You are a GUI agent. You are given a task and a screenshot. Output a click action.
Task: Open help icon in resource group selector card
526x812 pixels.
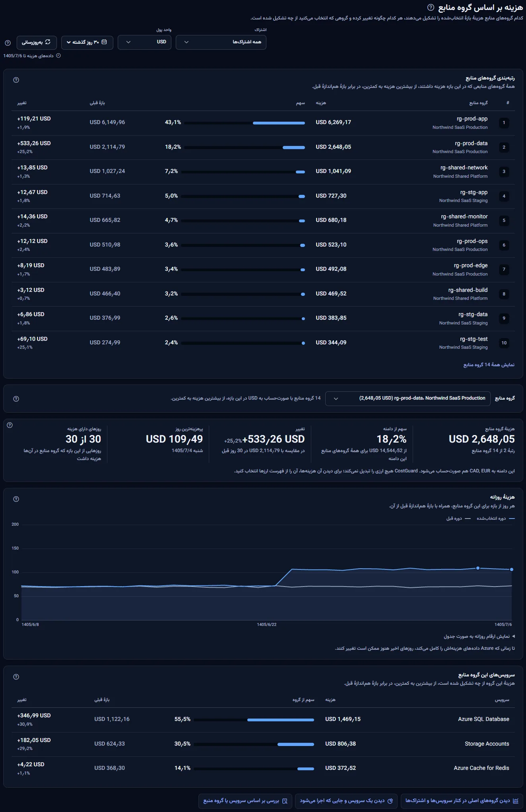pyautogui.click(x=16, y=399)
